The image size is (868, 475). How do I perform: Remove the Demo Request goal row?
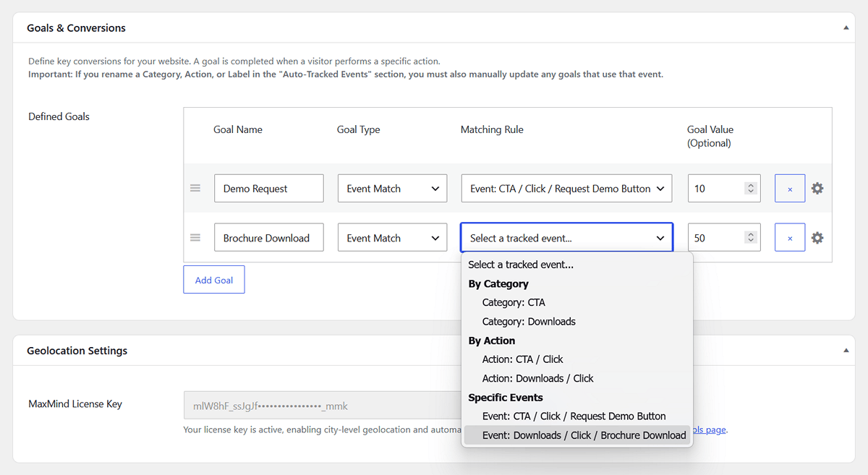point(790,188)
